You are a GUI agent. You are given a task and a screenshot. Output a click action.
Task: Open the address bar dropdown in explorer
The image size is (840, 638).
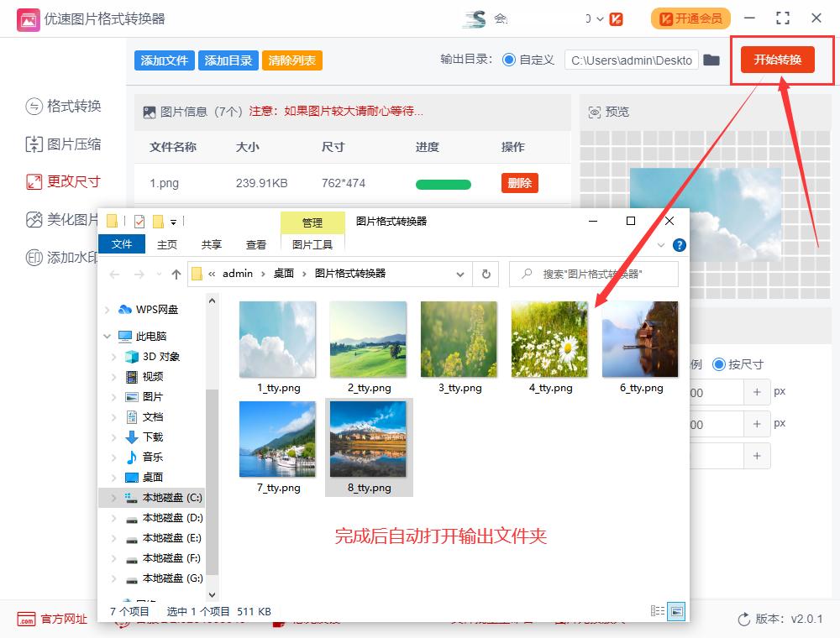click(x=459, y=274)
